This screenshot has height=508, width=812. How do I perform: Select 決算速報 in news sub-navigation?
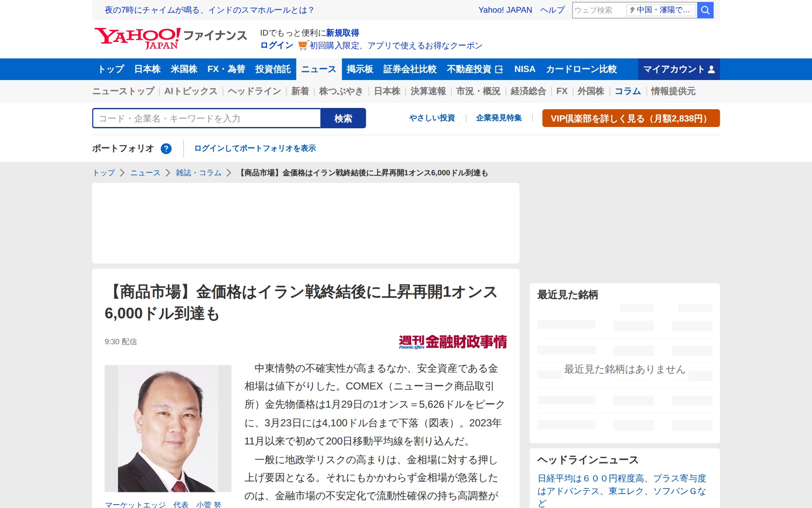click(x=428, y=91)
